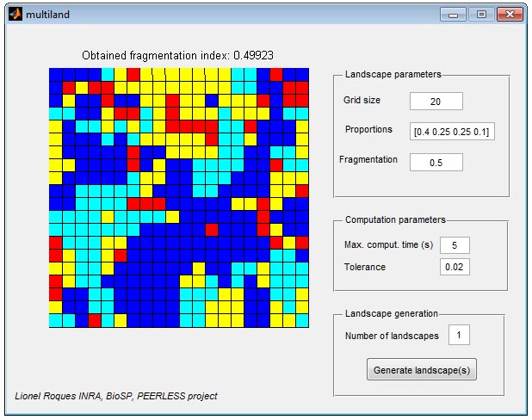The height and width of the screenshot is (420, 532).
Task: Click the MATLAB icon in the title bar
Action: (x=15, y=15)
